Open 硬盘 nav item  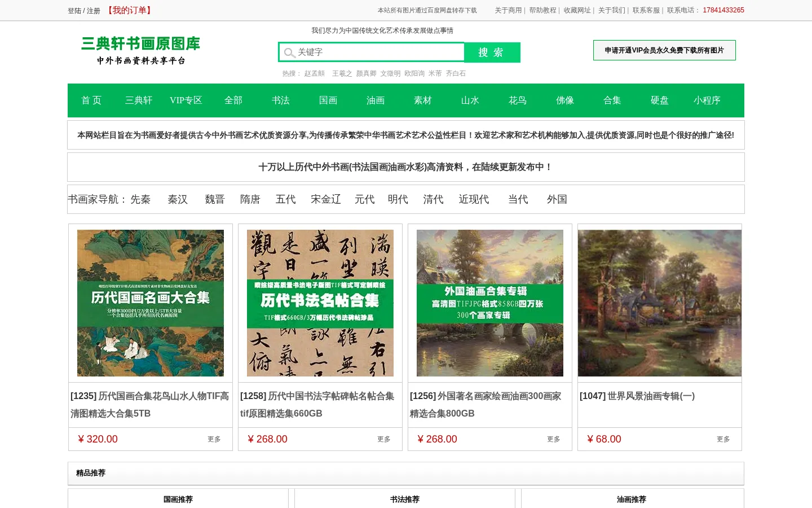[x=660, y=100]
